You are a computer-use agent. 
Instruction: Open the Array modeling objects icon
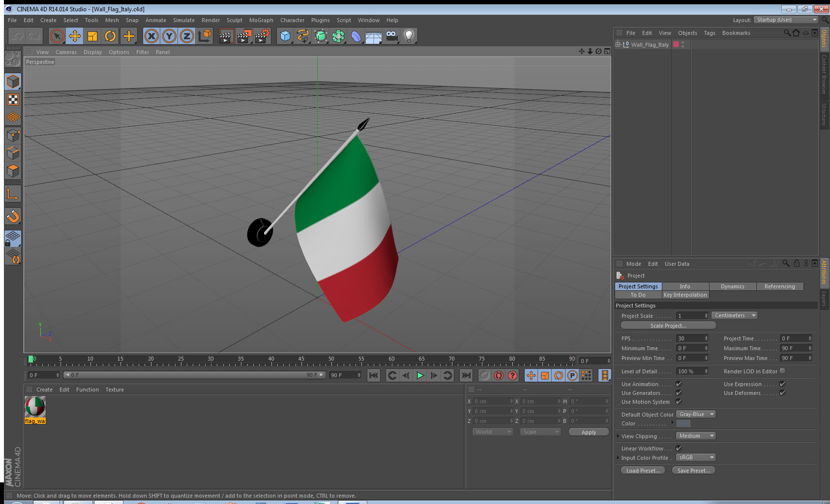338,36
